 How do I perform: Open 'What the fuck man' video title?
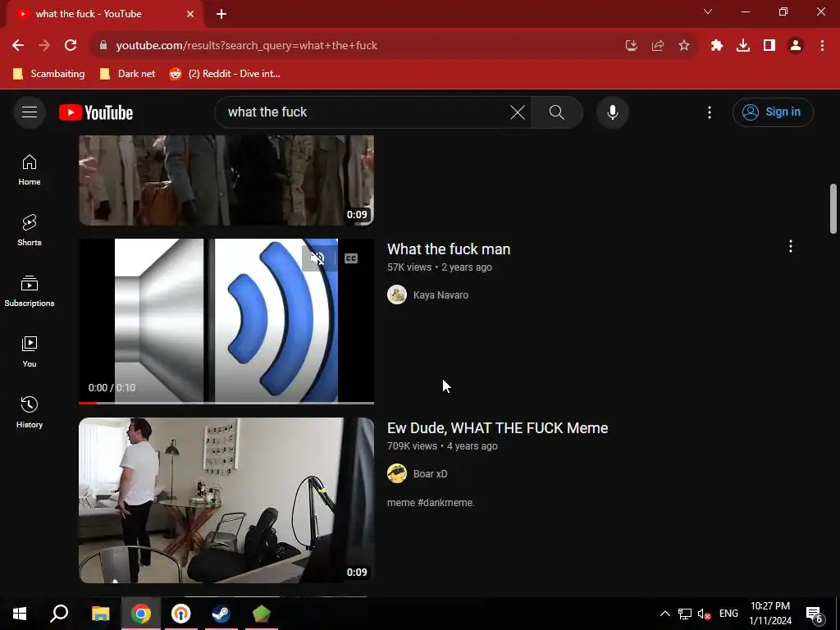(449, 249)
